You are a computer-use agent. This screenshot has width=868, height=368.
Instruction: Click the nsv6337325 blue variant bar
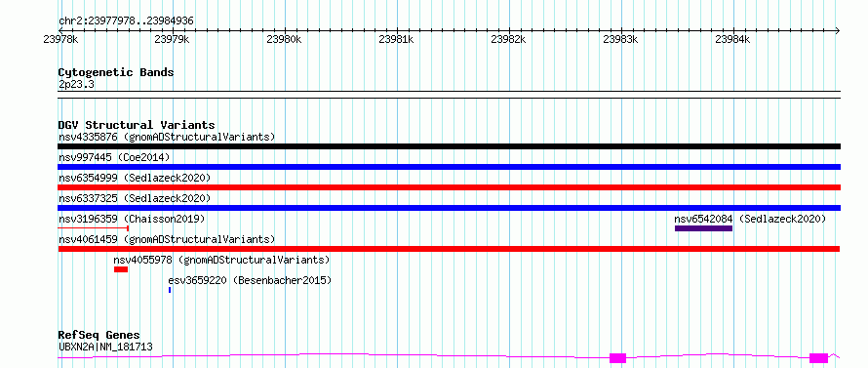click(449, 208)
